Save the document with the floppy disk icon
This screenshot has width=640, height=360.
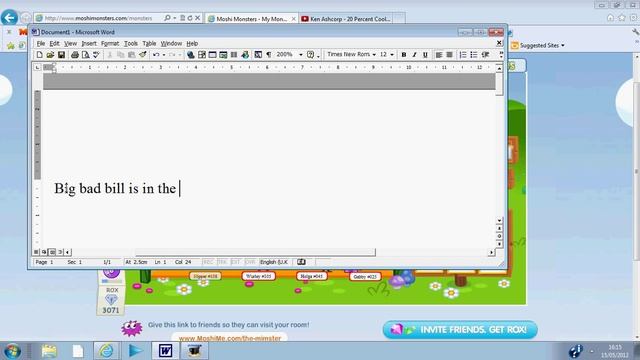pos(61,55)
